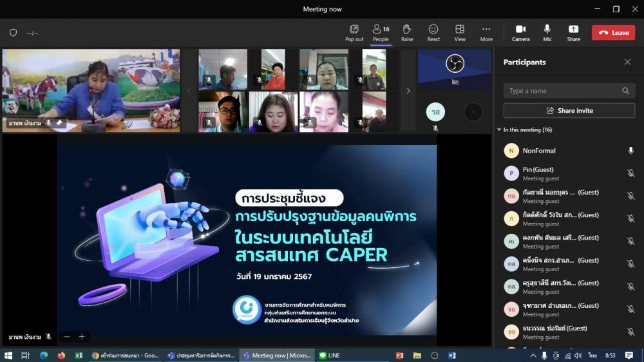Viewport: 644px width, 362px height.
Task: Click NonFormal's microphone icon
Action: pyautogui.click(x=630, y=151)
